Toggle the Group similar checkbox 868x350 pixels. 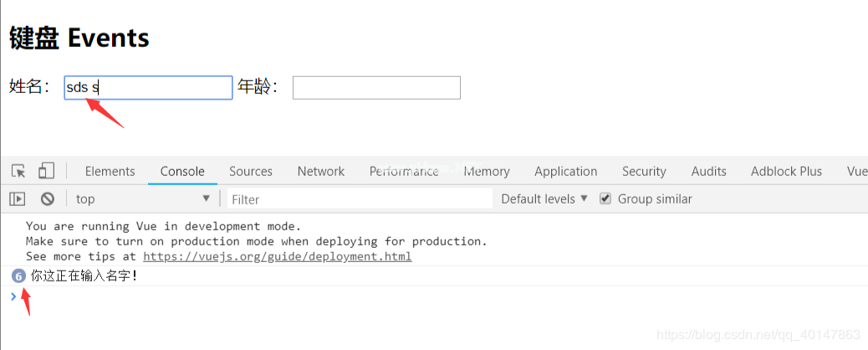click(606, 198)
